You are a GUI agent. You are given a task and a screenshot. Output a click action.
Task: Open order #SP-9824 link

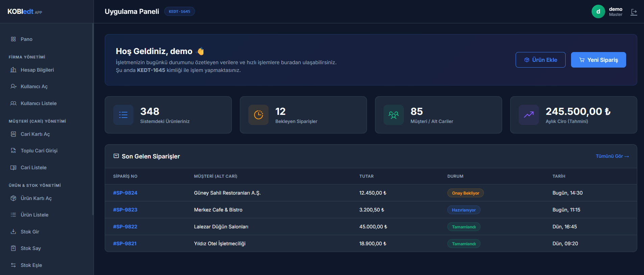pyautogui.click(x=125, y=193)
